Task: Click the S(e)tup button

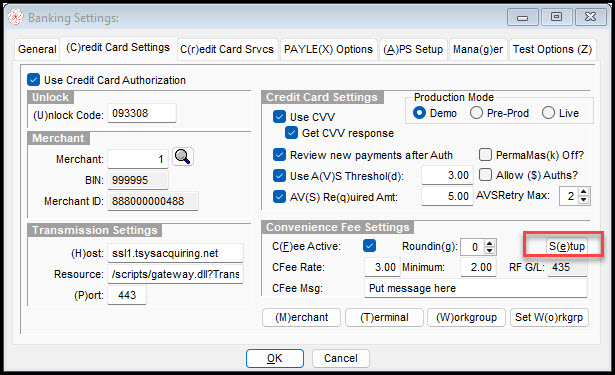Action: [567, 246]
